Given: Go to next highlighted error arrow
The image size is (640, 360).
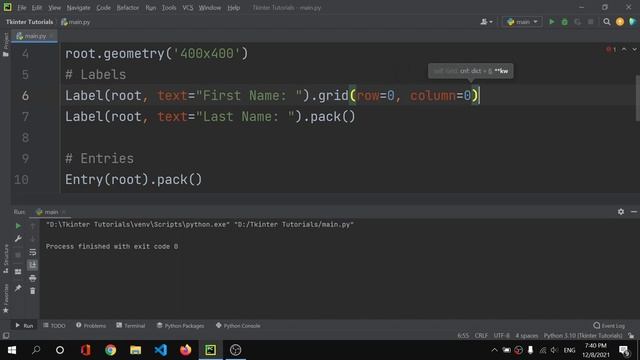Looking at the screenshot, I should click(x=634, y=49).
